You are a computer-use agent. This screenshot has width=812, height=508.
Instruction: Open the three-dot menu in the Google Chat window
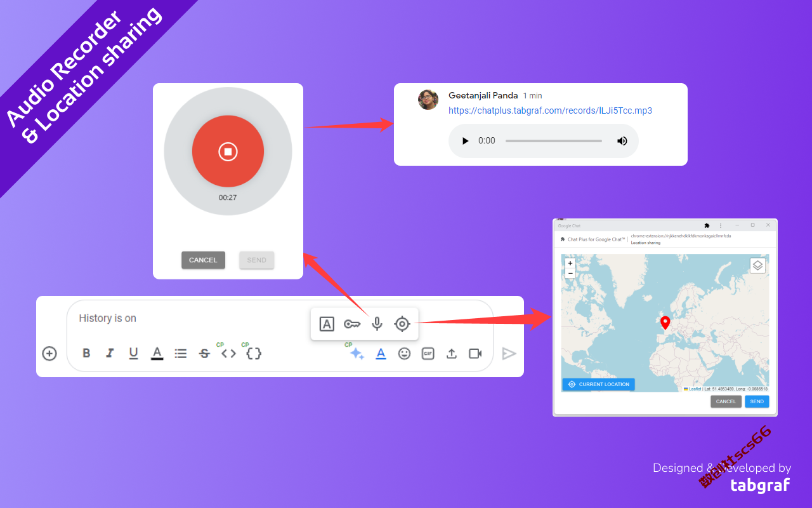click(x=721, y=225)
